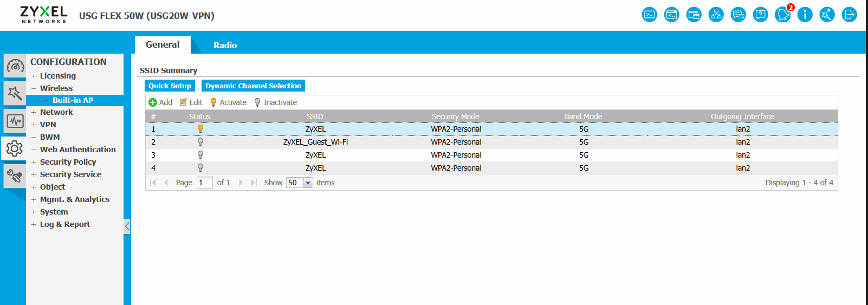Open the Maintenance tools icon in sidebar

[x=15, y=176]
